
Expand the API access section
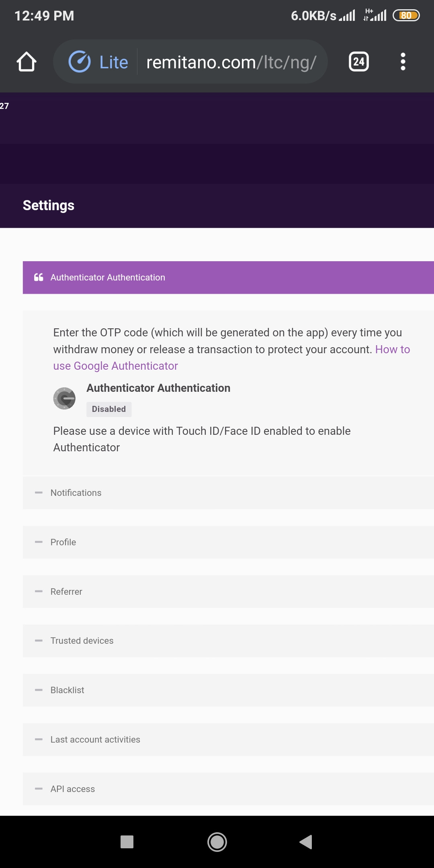click(228, 789)
